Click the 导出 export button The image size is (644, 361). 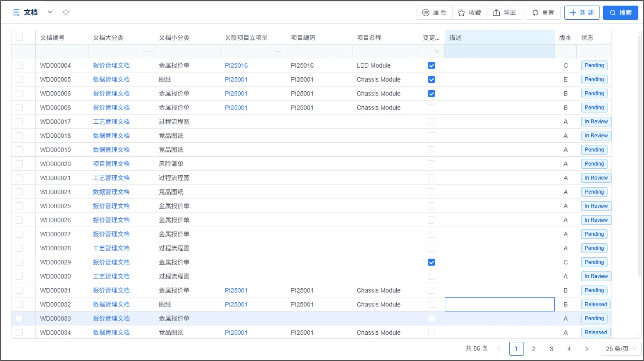(x=505, y=13)
